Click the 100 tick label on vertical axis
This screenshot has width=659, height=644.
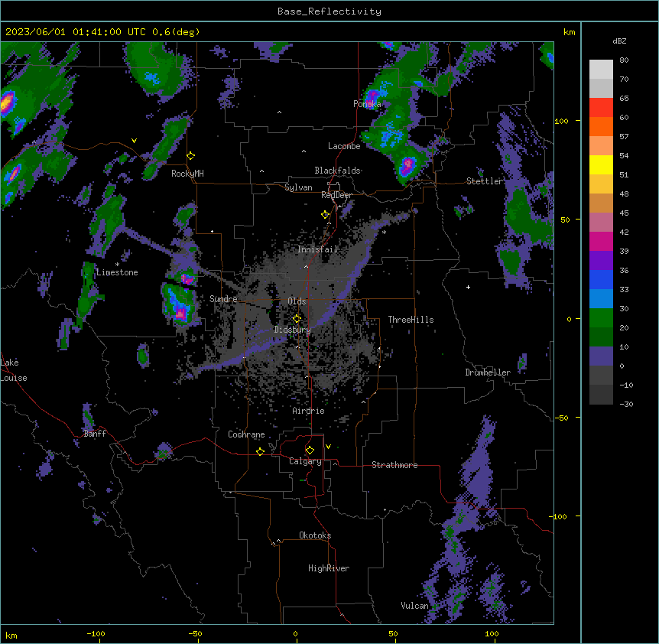tap(561, 121)
